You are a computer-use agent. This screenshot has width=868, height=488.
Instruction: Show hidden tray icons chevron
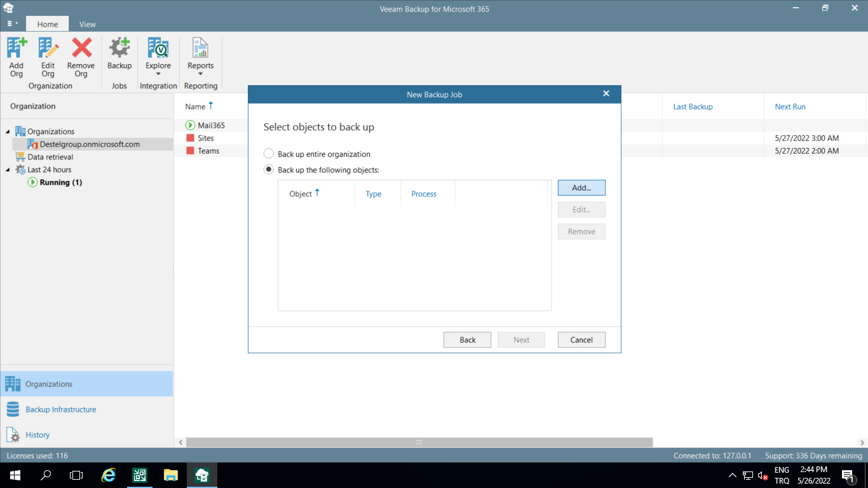pos(732,475)
